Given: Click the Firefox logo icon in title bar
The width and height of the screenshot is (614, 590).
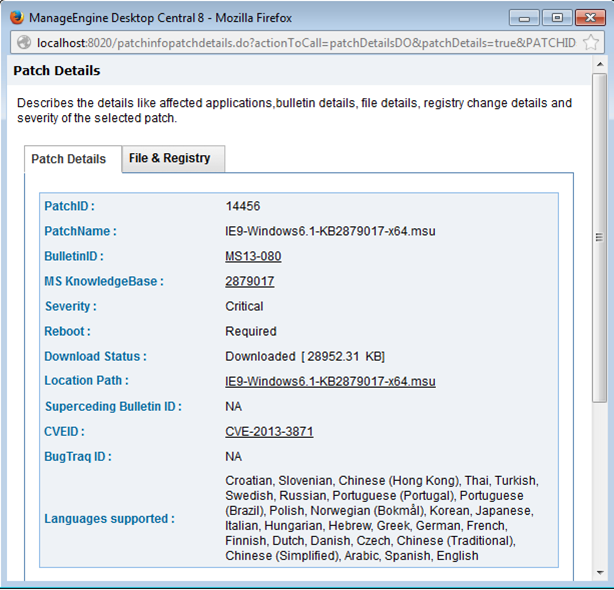Looking at the screenshot, I should click(x=17, y=18).
